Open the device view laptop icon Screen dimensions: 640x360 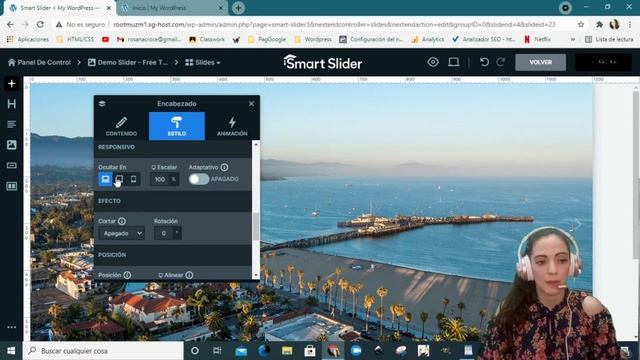click(x=453, y=62)
